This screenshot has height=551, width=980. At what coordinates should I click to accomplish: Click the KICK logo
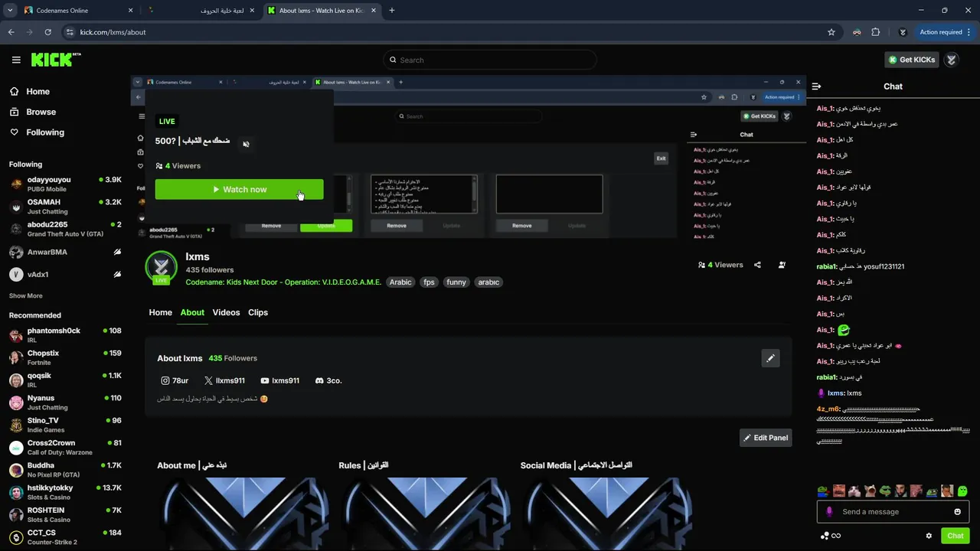56,60
